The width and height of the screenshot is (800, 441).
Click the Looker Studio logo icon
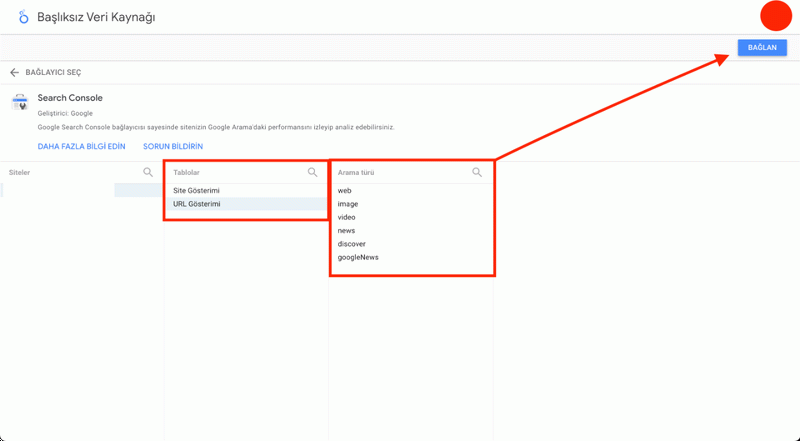pyautogui.click(x=23, y=17)
